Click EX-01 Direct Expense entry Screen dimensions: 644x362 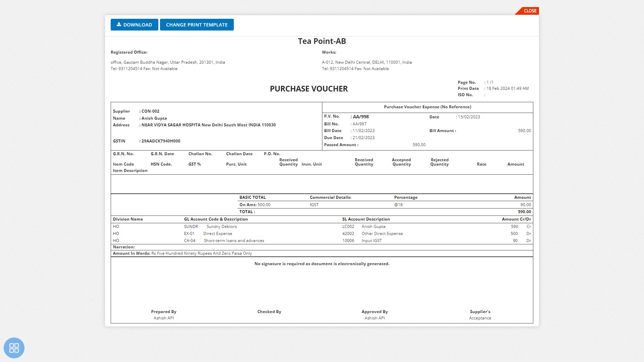[208, 234]
